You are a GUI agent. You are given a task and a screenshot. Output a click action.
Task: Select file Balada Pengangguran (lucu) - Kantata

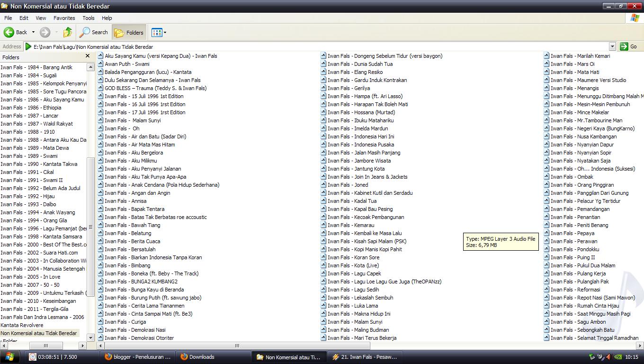148,72
